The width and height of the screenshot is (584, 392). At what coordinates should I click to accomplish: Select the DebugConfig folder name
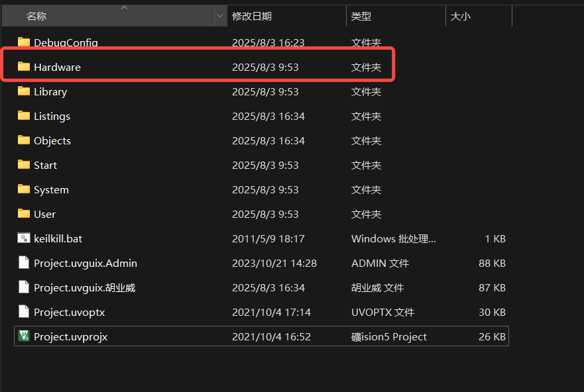(66, 43)
